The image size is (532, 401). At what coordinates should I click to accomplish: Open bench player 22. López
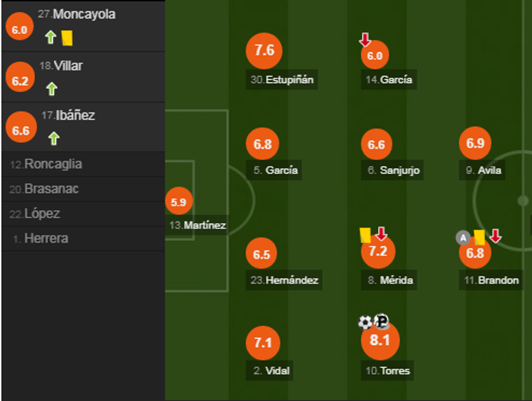click(x=35, y=214)
